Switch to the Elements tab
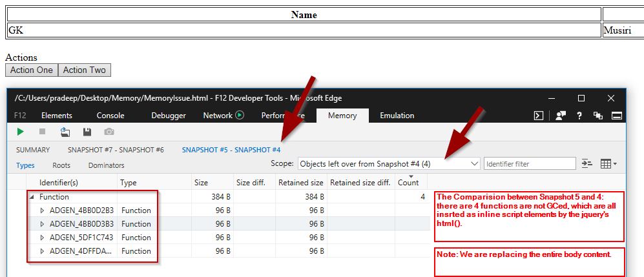 57,116
